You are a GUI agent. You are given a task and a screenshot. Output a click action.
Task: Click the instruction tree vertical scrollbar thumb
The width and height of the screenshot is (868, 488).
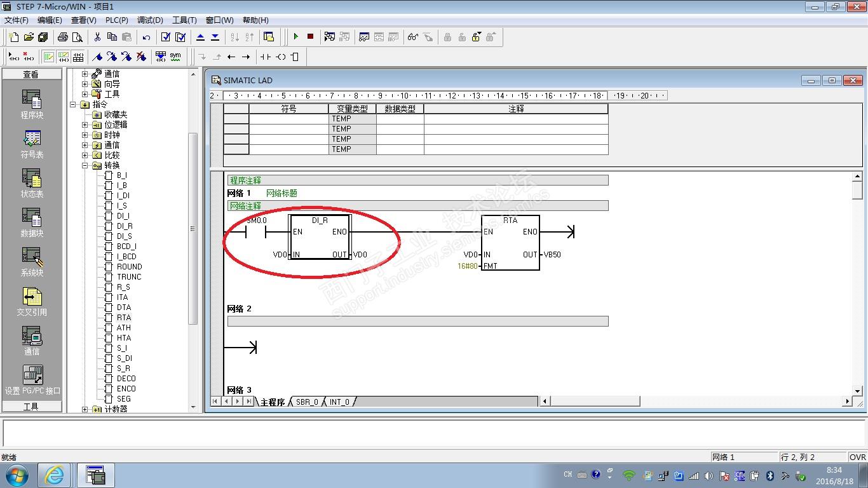[193, 229]
